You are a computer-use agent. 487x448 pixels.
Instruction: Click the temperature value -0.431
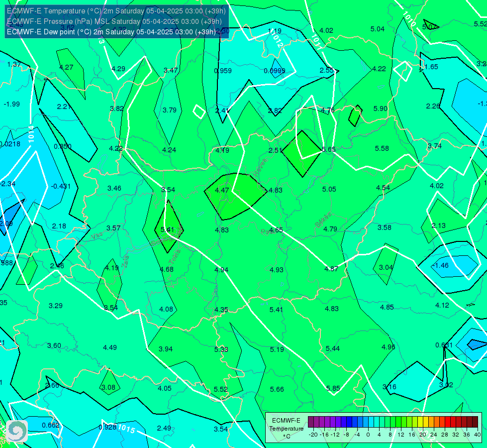coord(61,186)
